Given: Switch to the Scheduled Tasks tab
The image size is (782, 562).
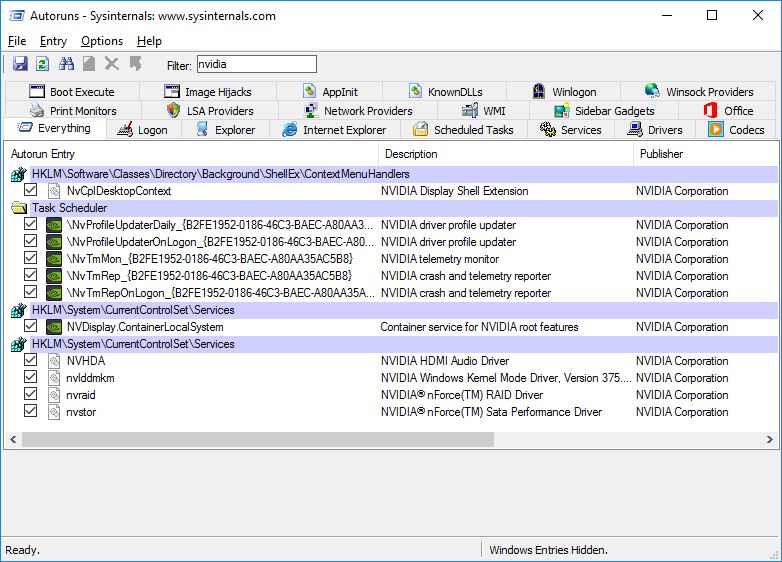Looking at the screenshot, I should 463,130.
